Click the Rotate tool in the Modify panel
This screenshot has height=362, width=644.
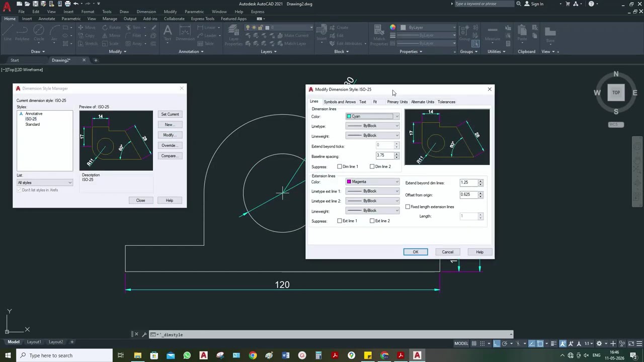click(111, 28)
